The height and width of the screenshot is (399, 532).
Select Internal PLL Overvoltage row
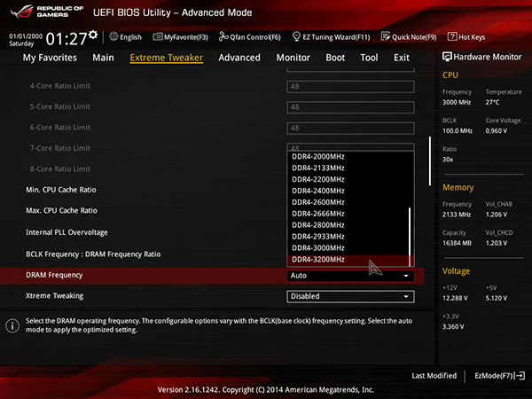pos(66,232)
